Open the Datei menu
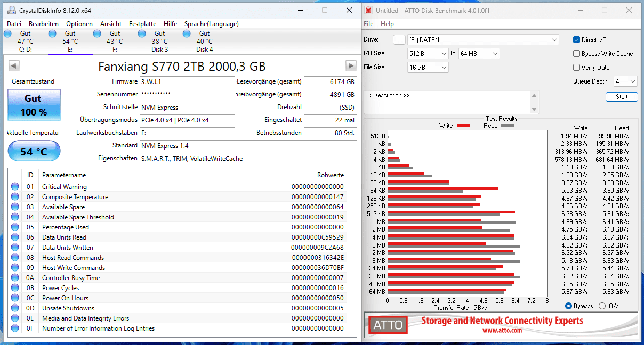 click(14, 23)
